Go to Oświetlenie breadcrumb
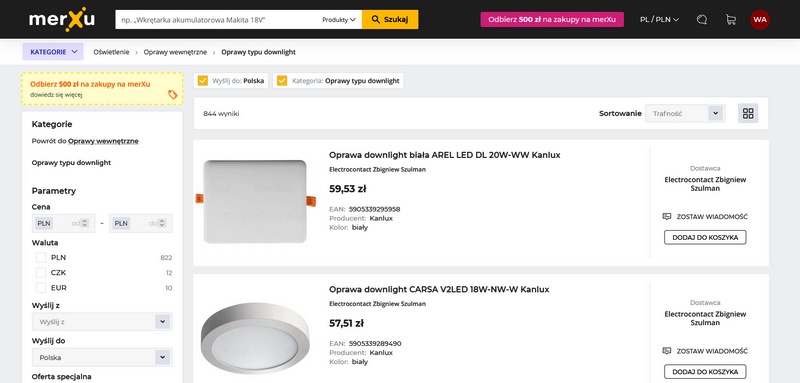800x383 pixels. tap(111, 52)
